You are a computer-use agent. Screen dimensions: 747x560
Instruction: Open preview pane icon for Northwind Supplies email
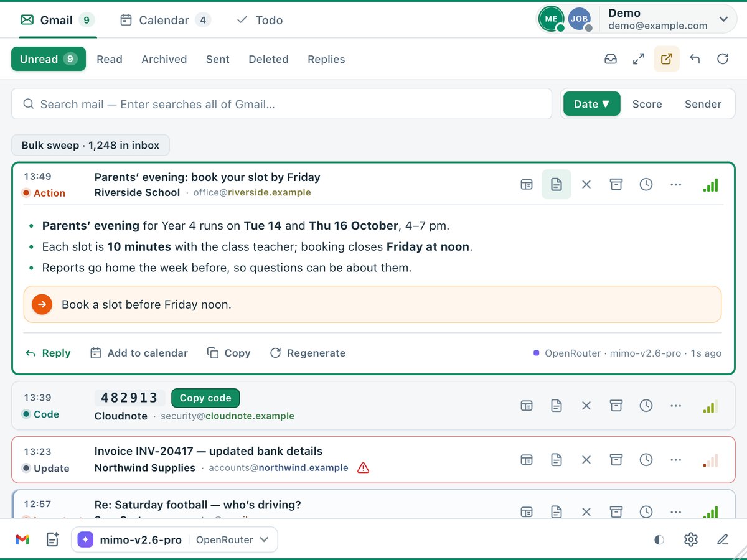point(527,460)
